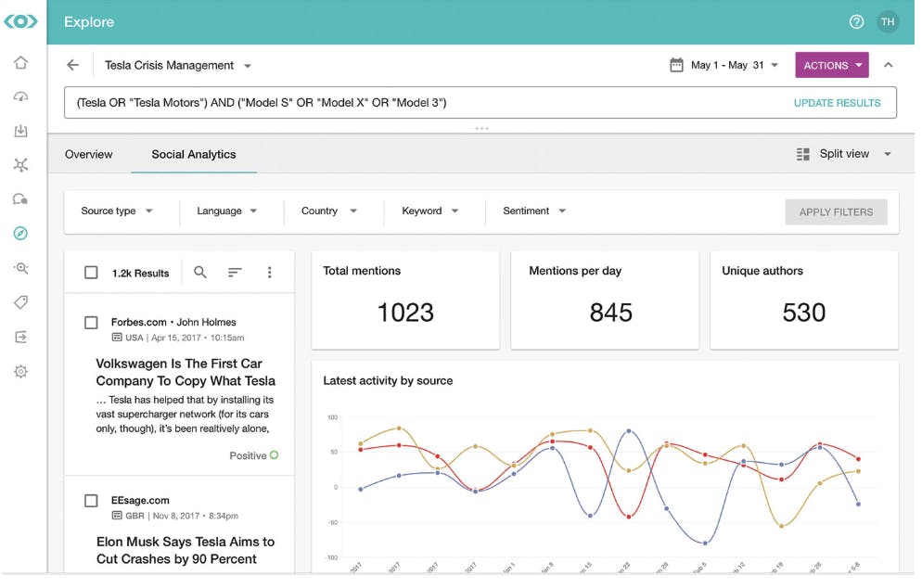Open the tags sidebar icon

[x=20, y=302]
